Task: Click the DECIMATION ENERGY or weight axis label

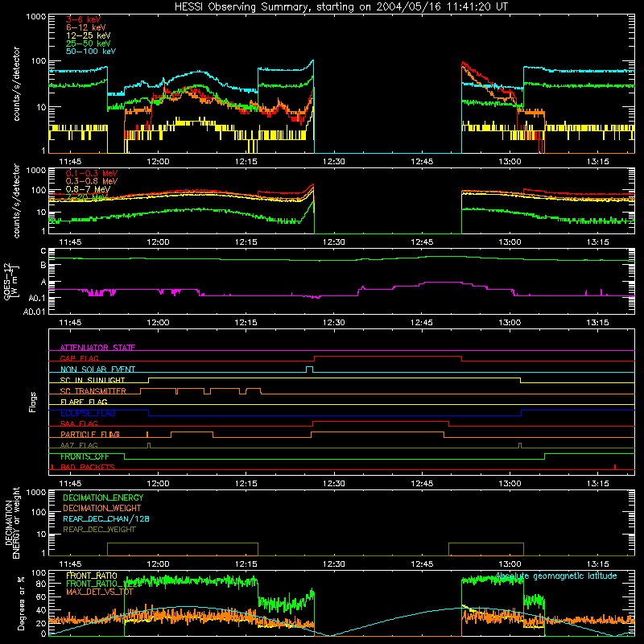Action: pos(12,522)
